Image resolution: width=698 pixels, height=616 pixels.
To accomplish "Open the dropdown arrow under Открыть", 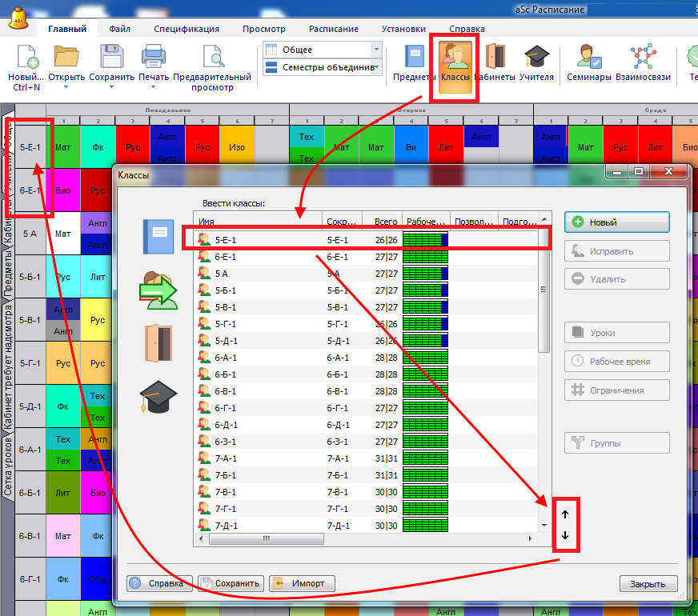I will [66, 87].
